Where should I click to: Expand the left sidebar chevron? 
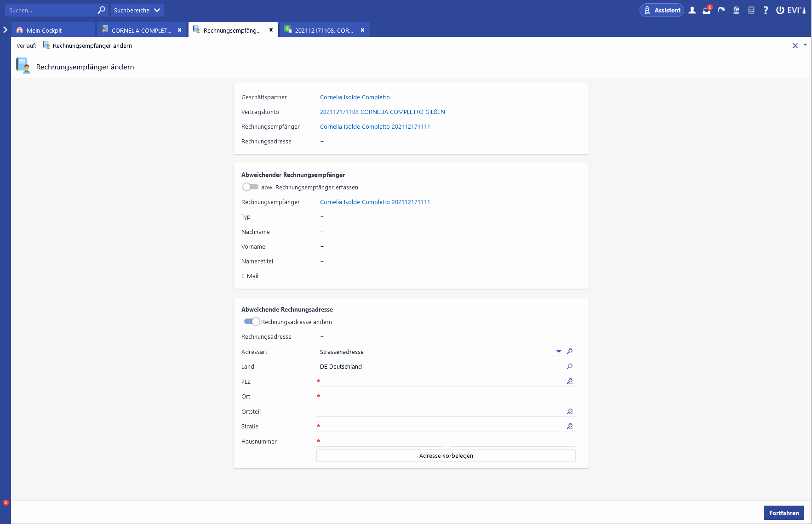(x=6, y=30)
